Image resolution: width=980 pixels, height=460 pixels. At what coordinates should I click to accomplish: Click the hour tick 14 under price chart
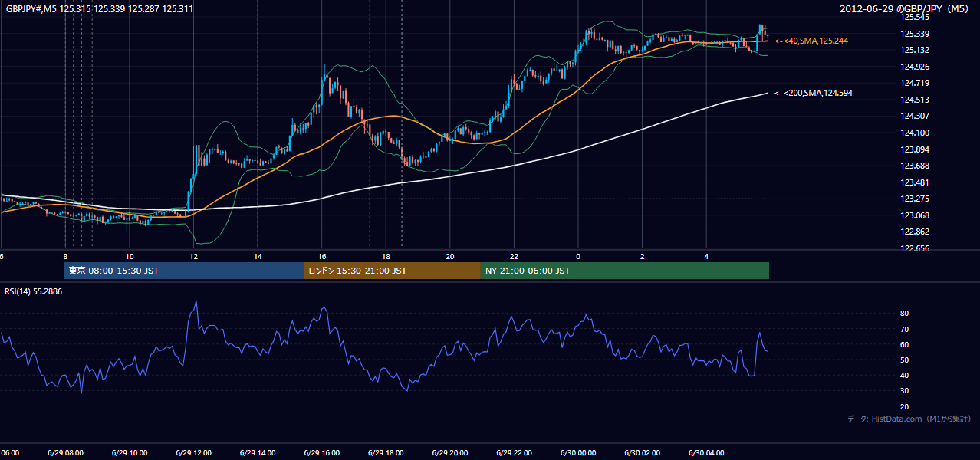pyautogui.click(x=258, y=257)
